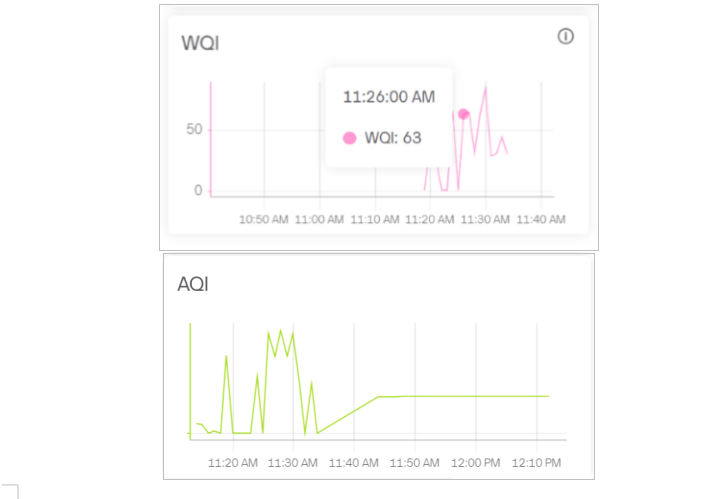Viewport: 703px width, 499px height.
Task: Click the flat green AQI line segment
Action: coord(465,396)
